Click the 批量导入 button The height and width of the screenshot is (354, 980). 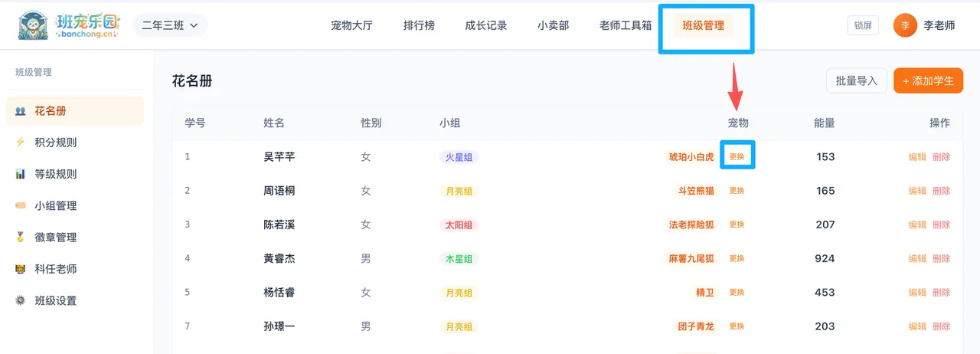(x=856, y=80)
